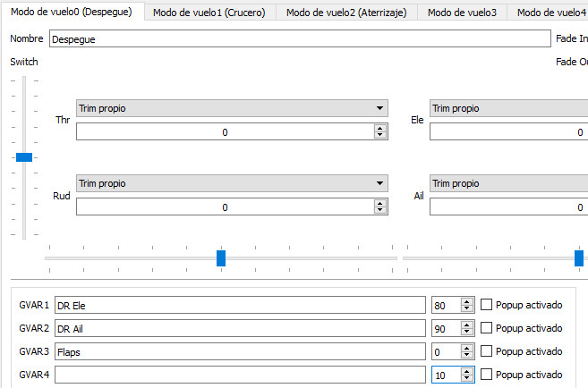Screen dimensions: 588x388
Task: Toggle Popup activado checkbox for GVAR2
Action: click(x=487, y=328)
